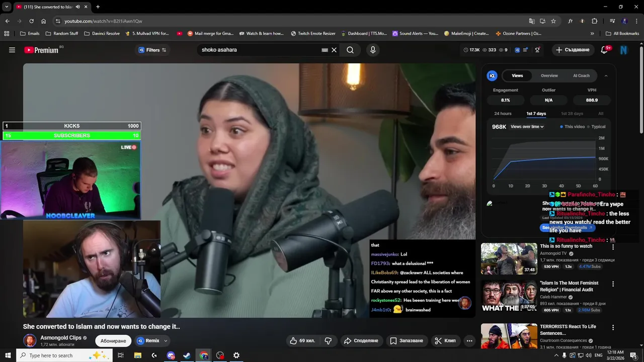The height and width of the screenshot is (362, 644).
Task: Open vidIQ list icon in stats bar
Action: click(525, 50)
